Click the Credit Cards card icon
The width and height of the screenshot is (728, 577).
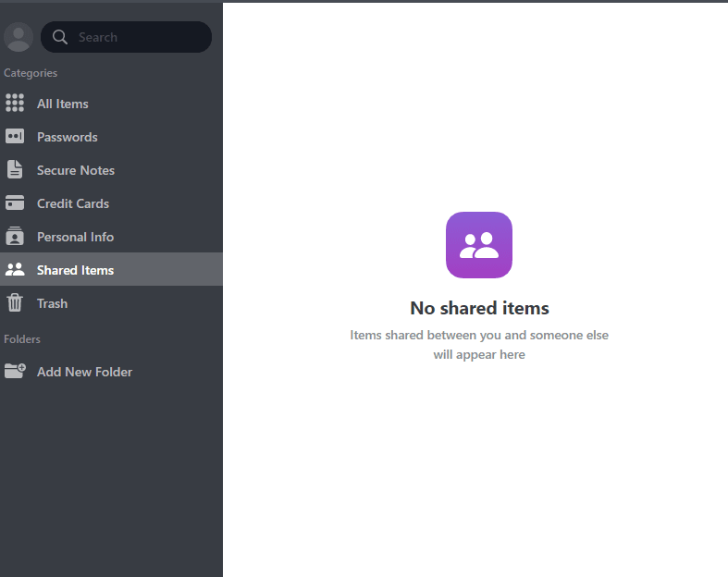[x=15, y=203]
